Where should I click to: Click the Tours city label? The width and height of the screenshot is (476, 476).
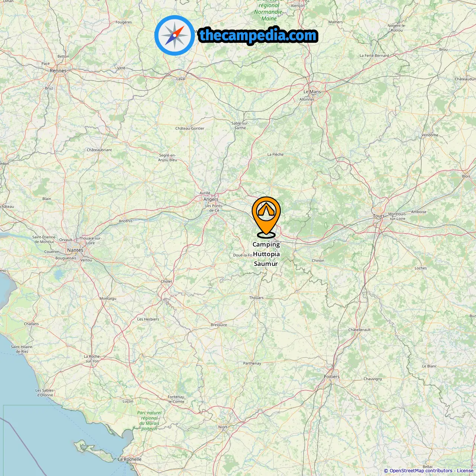(379, 216)
